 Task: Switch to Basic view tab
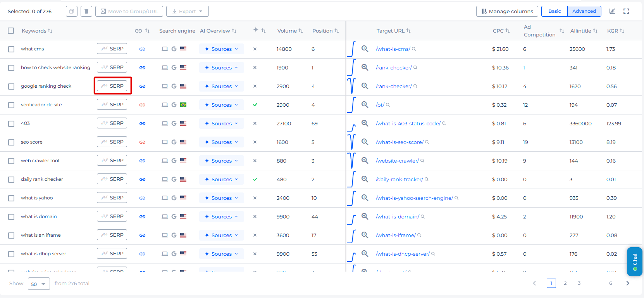coord(554,11)
